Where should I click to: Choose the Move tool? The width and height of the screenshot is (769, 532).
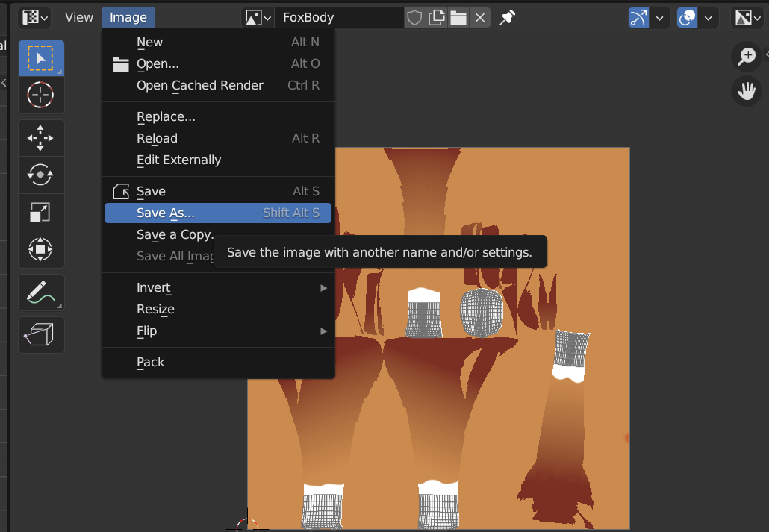[41, 138]
